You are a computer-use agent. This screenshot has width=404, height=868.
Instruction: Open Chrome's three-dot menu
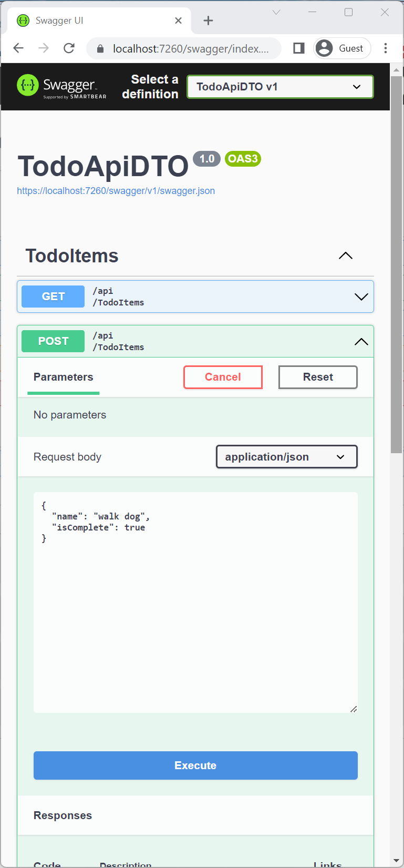coord(386,48)
